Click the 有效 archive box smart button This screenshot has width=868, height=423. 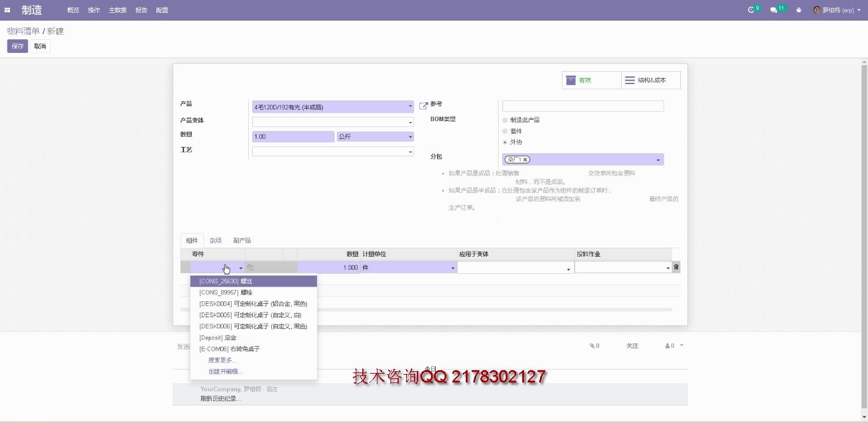[x=590, y=80]
